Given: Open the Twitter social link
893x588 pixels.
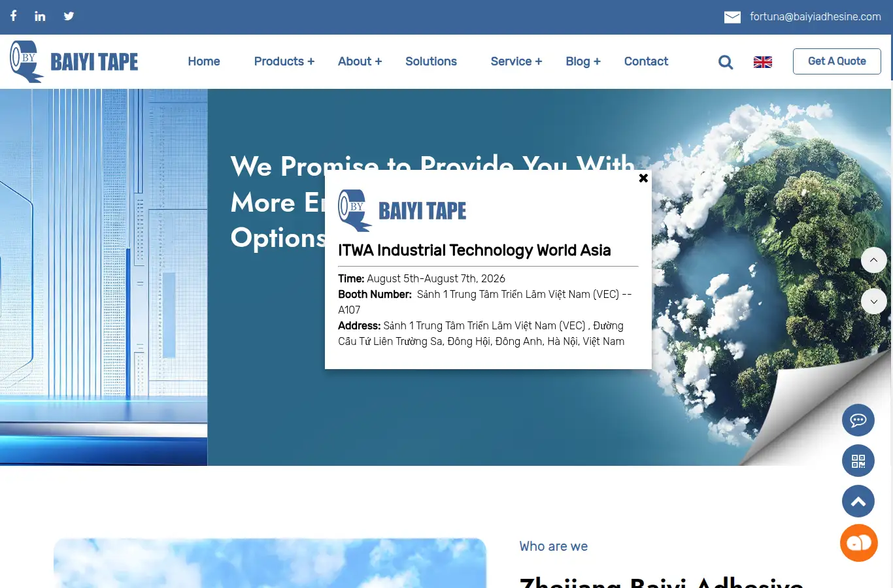Looking at the screenshot, I should [69, 16].
